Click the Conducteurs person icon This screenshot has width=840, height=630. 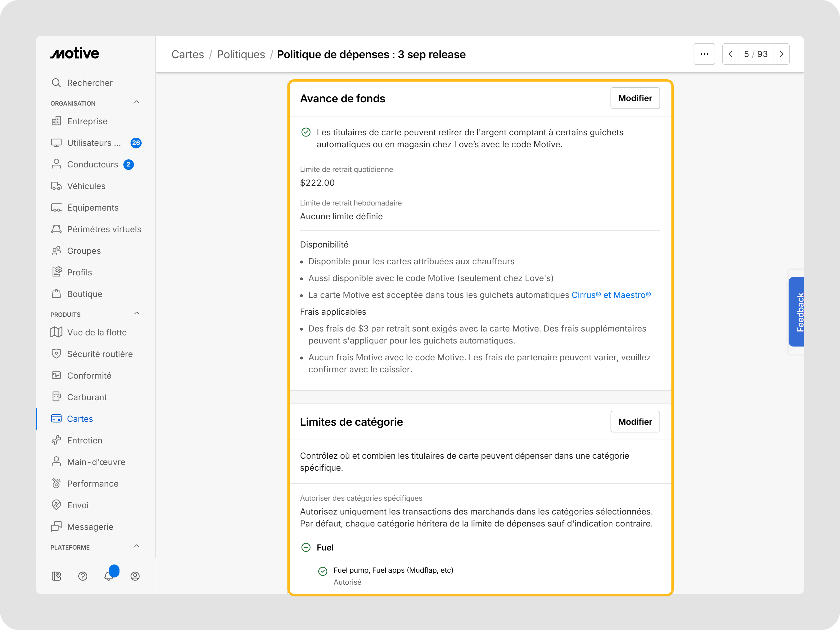[x=56, y=164]
